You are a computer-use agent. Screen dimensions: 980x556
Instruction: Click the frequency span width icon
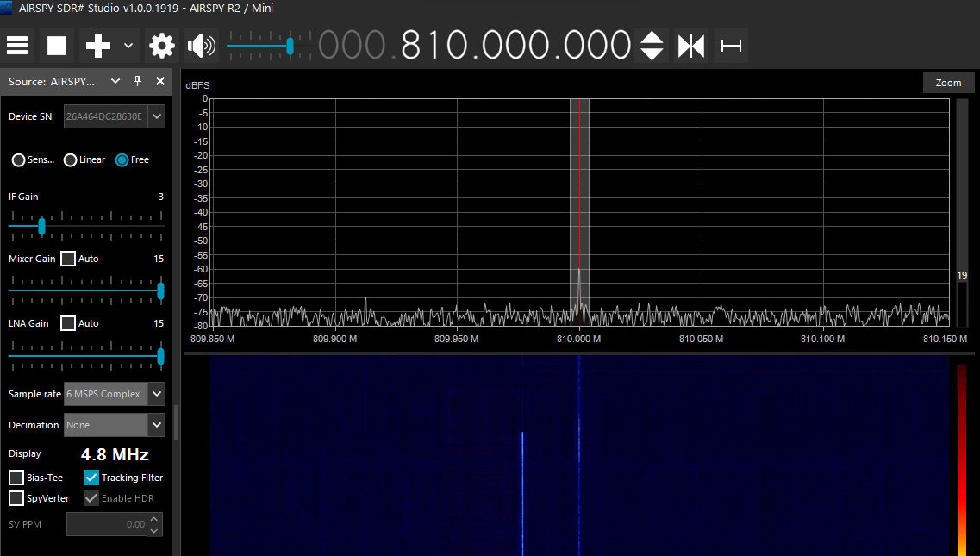coord(731,46)
